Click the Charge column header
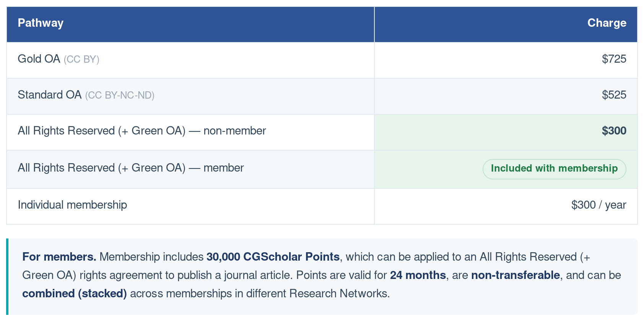Image resolution: width=644 pixels, height=321 pixels. point(607,23)
